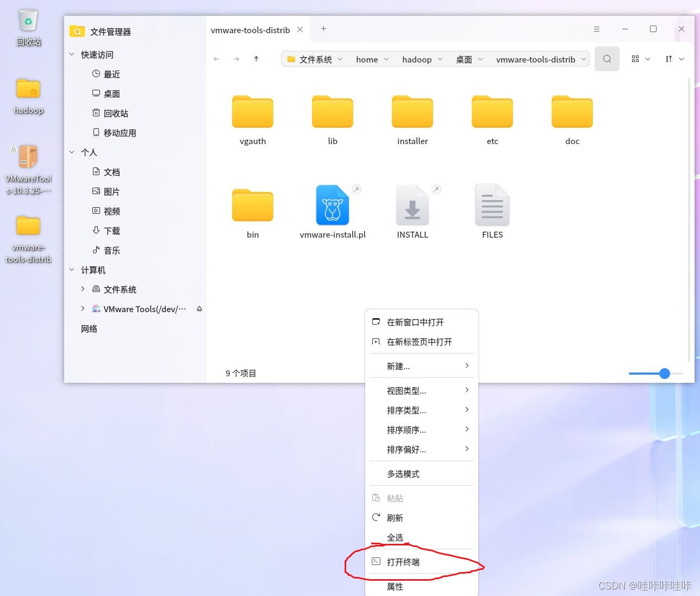Viewport: 700px width, 596px height.
Task: Open dropdown after 文件系统 in path bar
Action: click(x=340, y=59)
